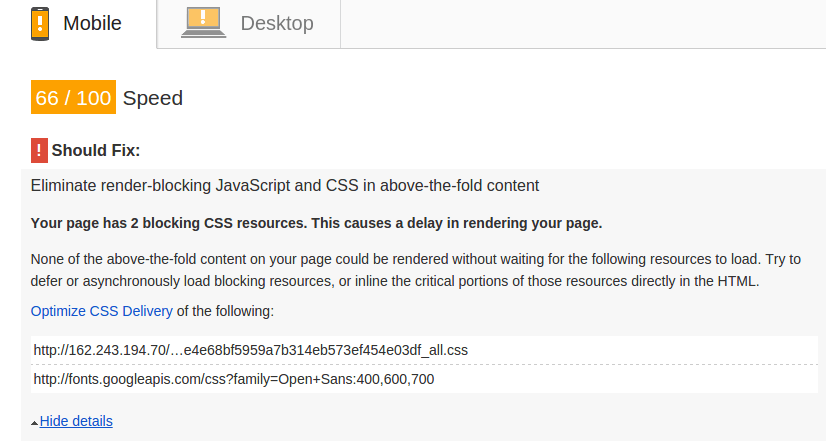Open the Optimize CSS Delivery link
The height and width of the screenshot is (444, 826).
pos(102,311)
